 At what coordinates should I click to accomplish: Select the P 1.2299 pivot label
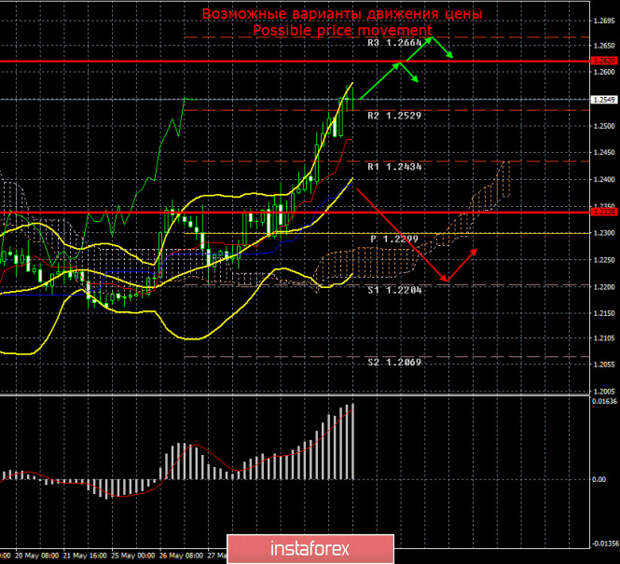pyautogui.click(x=397, y=239)
